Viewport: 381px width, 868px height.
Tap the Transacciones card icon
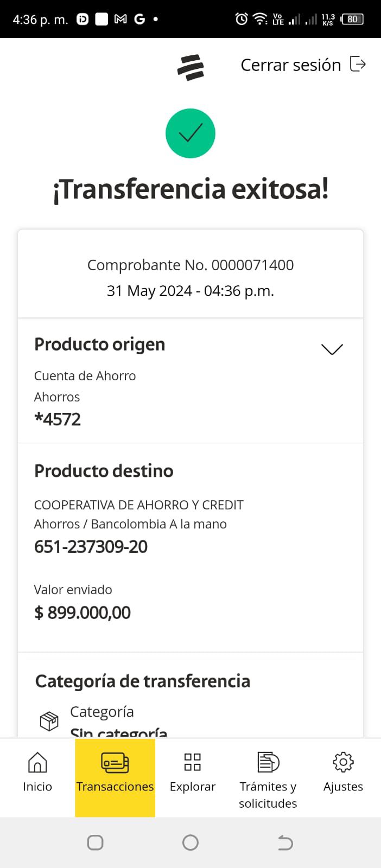click(x=115, y=762)
